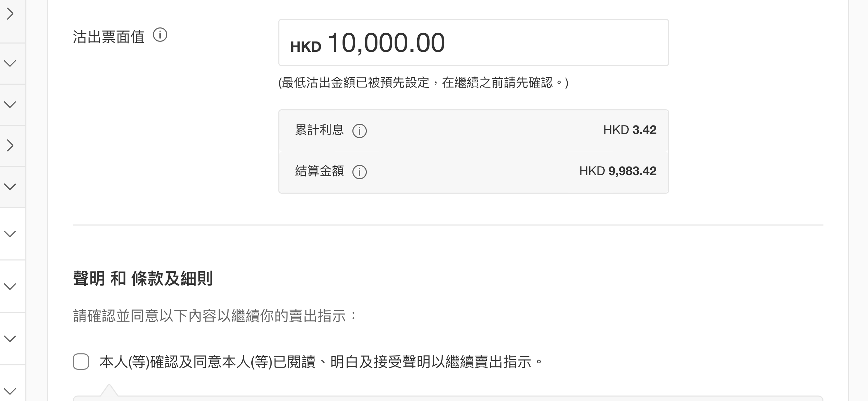Tick the 本人(等)確認及同意 declaration checkbox
Image resolution: width=868 pixels, height=401 pixels.
tap(81, 362)
